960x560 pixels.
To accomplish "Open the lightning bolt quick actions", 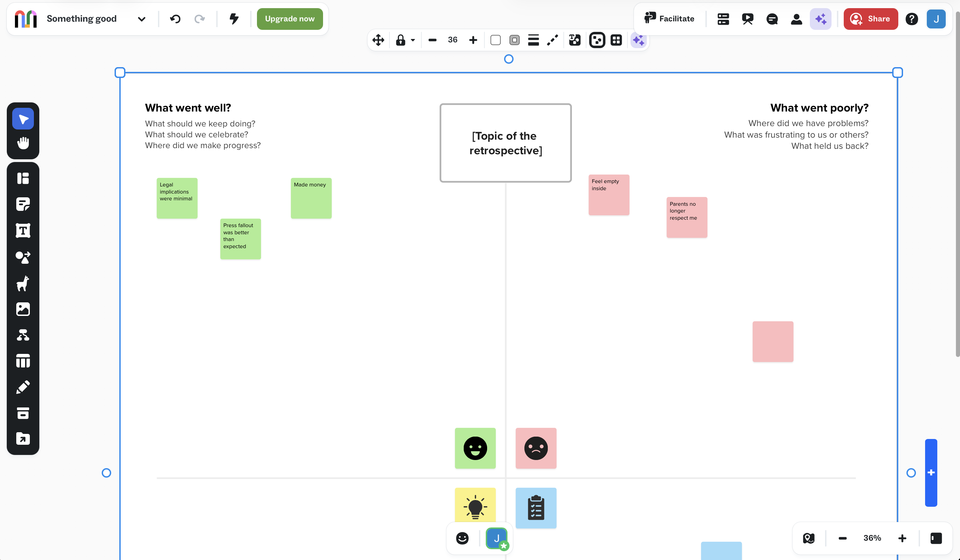I will (234, 19).
